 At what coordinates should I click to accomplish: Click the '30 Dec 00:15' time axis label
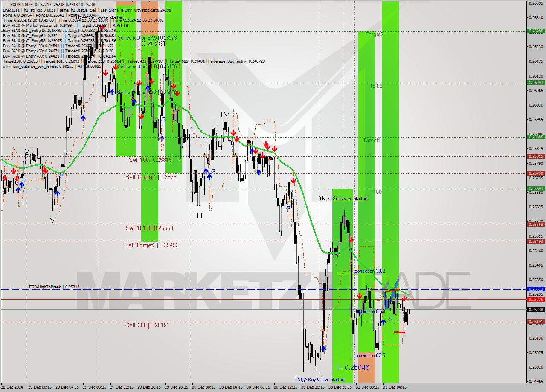pos(203,387)
